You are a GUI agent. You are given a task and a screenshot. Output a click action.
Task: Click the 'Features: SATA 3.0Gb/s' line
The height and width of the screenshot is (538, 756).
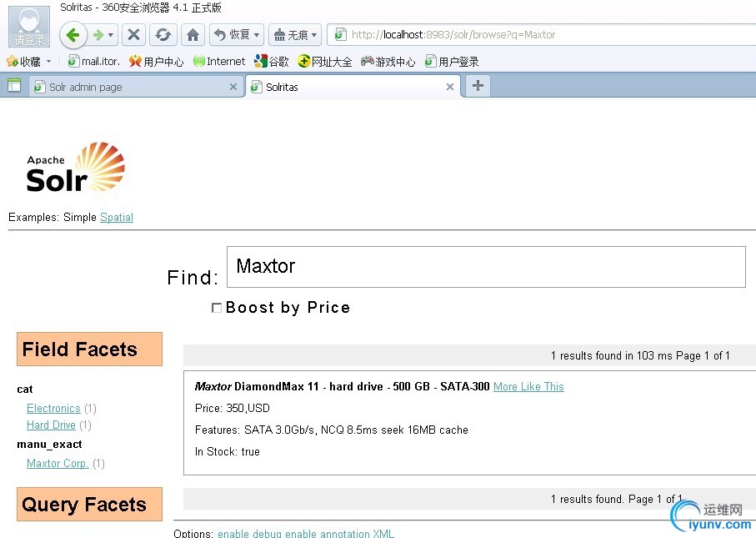point(331,430)
